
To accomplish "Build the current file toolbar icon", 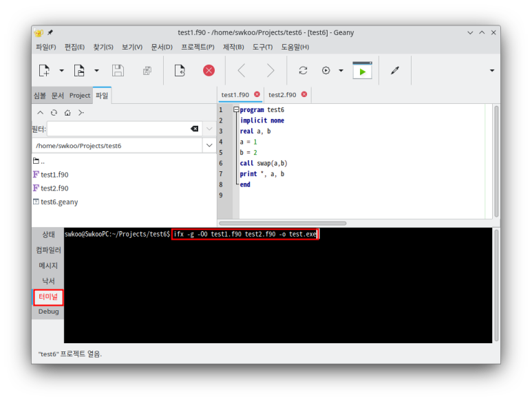I will coord(326,71).
